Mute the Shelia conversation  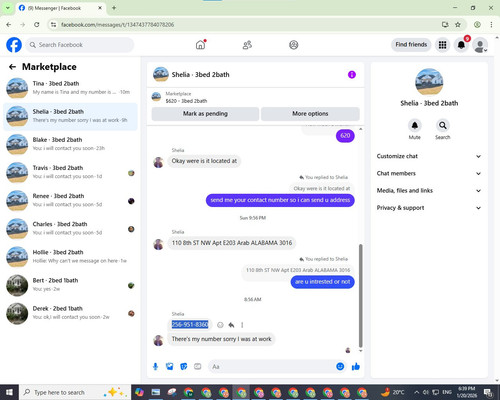tap(415, 126)
